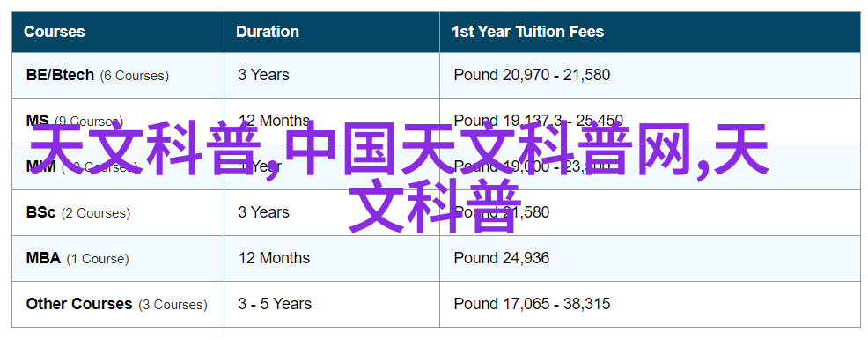Click the MS 12 Months duration cell
The height and width of the screenshot is (340, 868).
pyautogui.click(x=332, y=121)
